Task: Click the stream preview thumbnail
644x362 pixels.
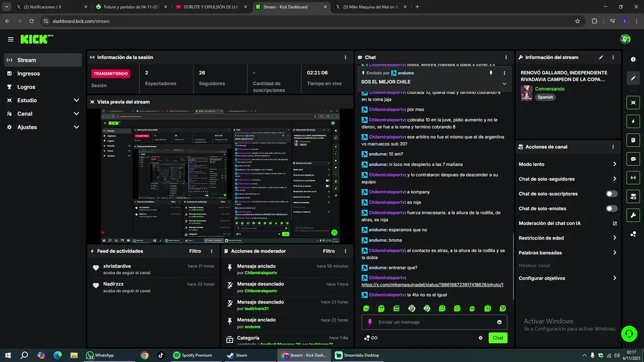Action: click(x=220, y=176)
